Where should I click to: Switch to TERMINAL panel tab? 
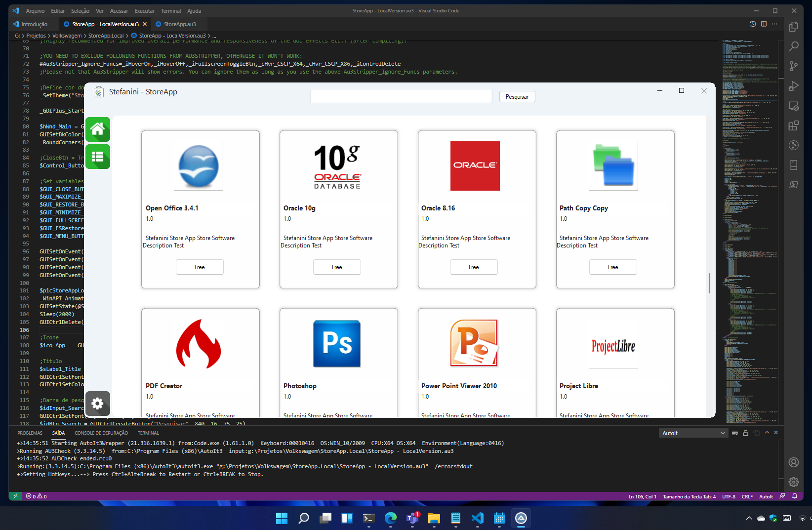click(x=148, y=433)
